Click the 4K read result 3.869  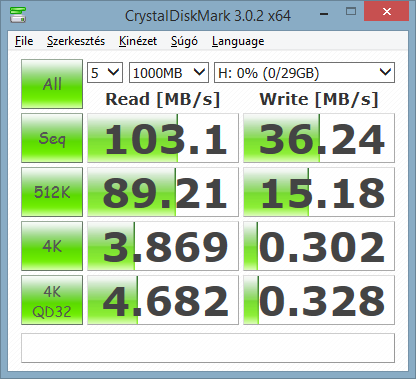coord(163,246)
